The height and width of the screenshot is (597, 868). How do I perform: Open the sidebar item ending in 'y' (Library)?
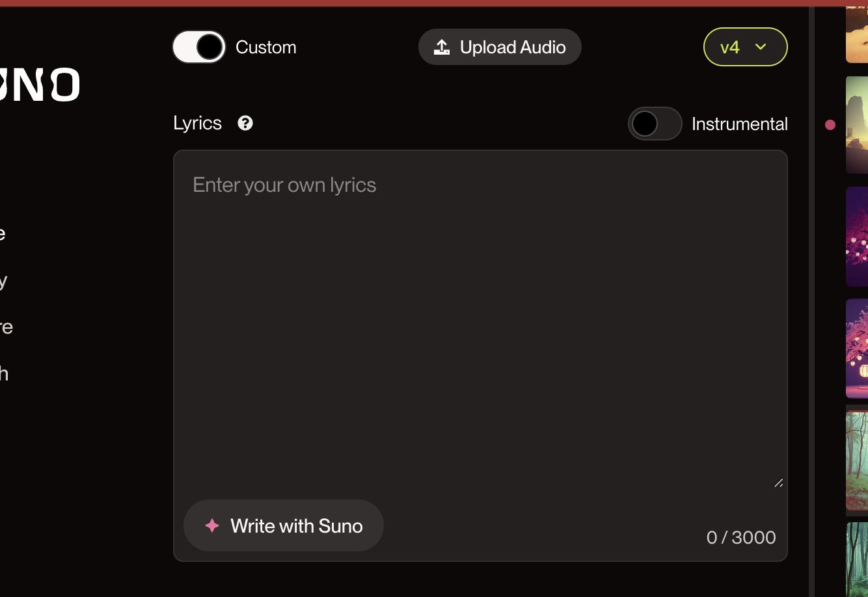(x=3, y=281)
